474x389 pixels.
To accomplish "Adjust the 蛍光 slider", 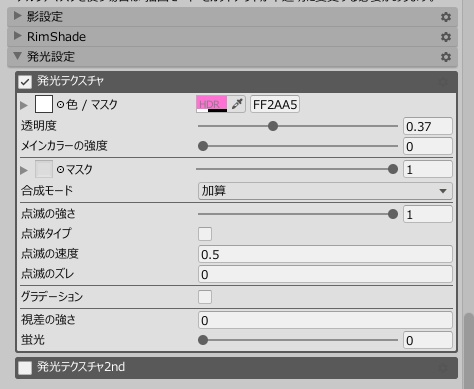I will pos(298,340).
